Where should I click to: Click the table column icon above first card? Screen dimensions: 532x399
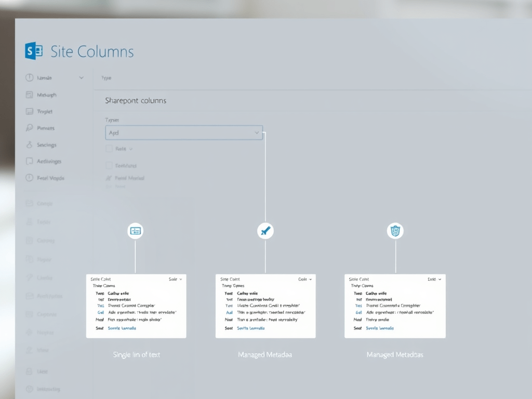coord(136,230)
